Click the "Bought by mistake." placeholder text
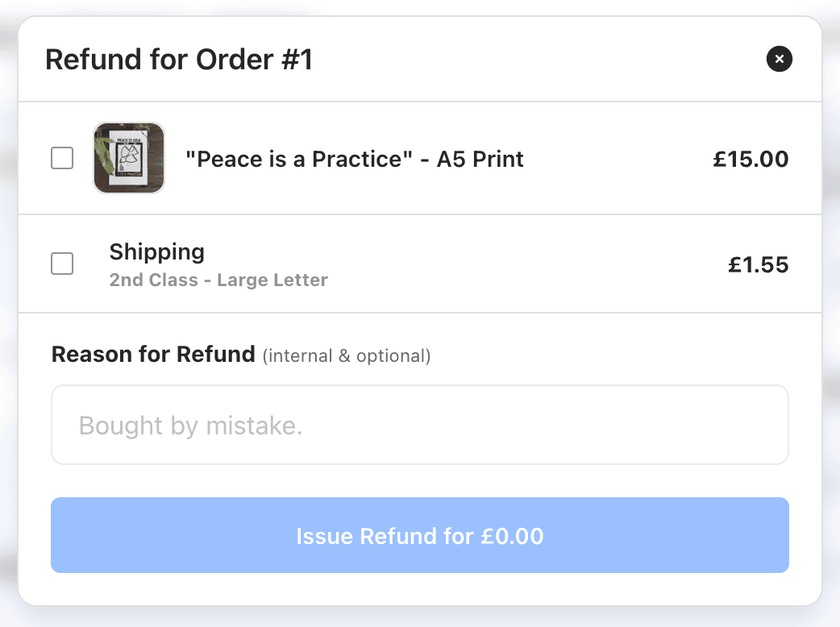The image size is (840, 627). pyautogui.click(x=190, y=426)
